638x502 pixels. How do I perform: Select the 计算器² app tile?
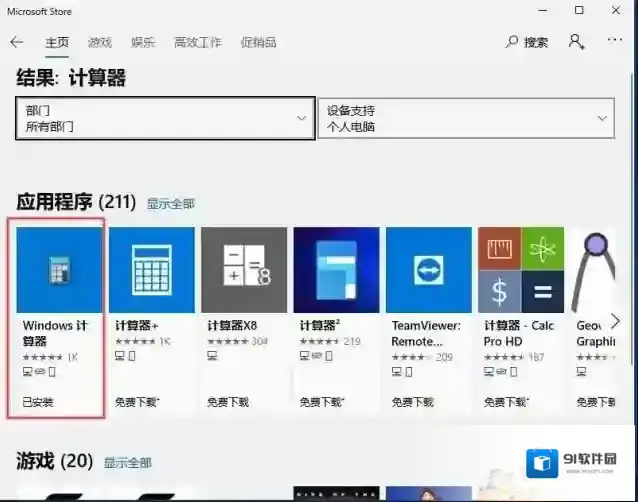[336, 270]
